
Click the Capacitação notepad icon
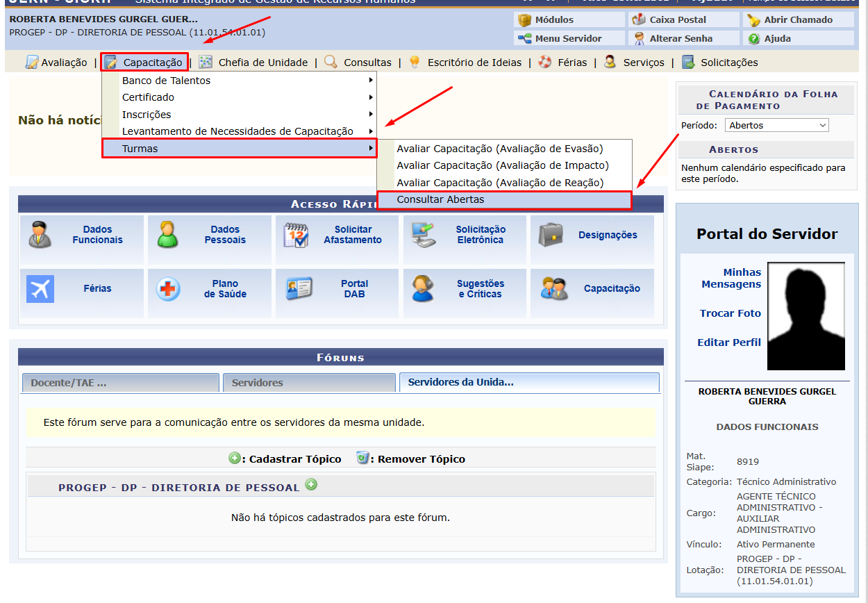coord(111,63)
